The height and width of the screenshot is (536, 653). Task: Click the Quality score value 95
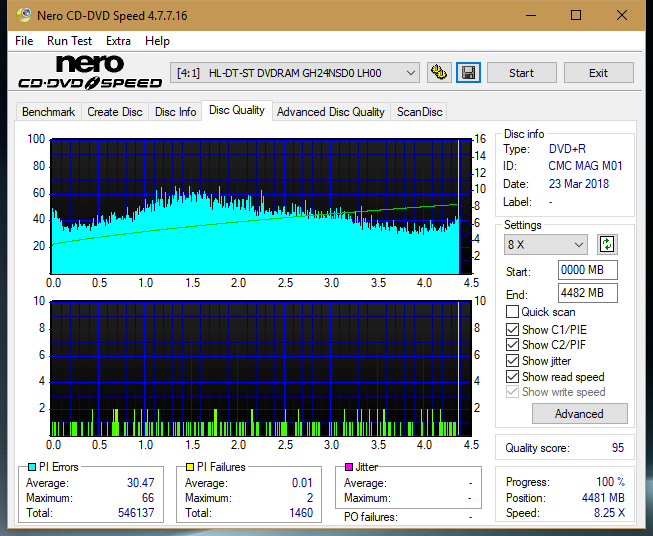[618, 448]
